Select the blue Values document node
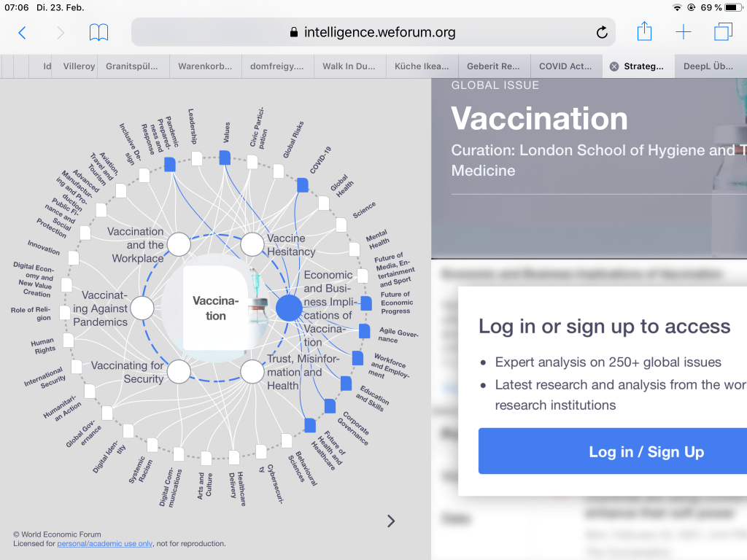Image resolution: width=747 pixels, height=560 pixels. click(x=225, y=157)
